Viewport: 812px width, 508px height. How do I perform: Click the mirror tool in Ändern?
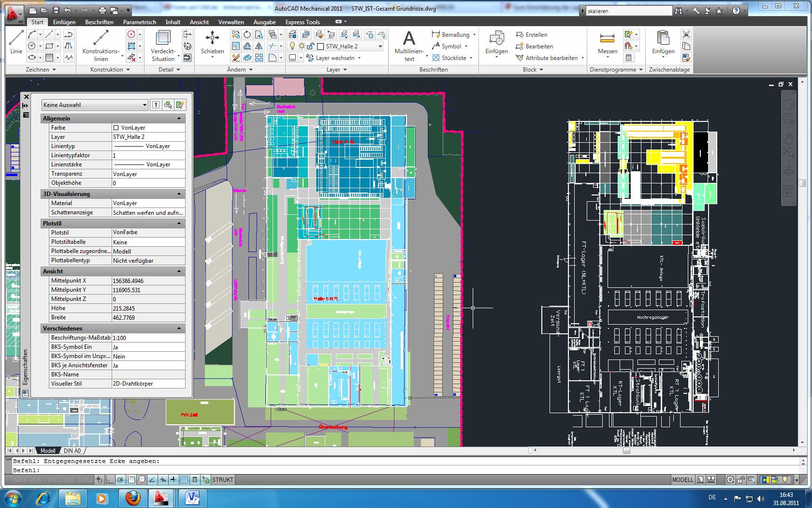(259, 46)
